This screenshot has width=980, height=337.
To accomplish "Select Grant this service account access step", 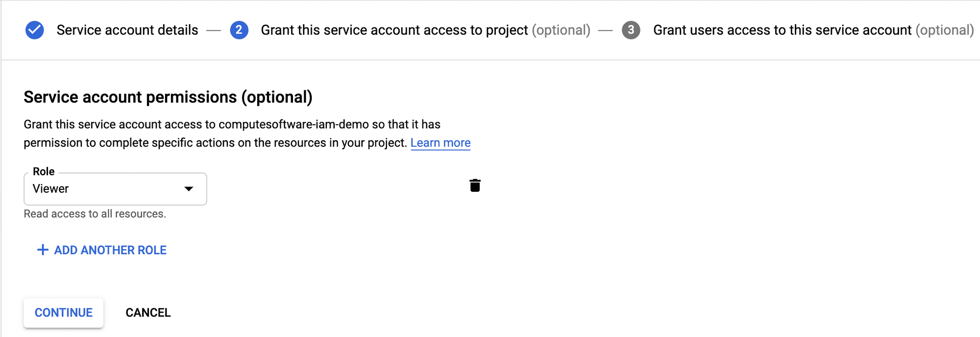I will (x=394, y=30).
